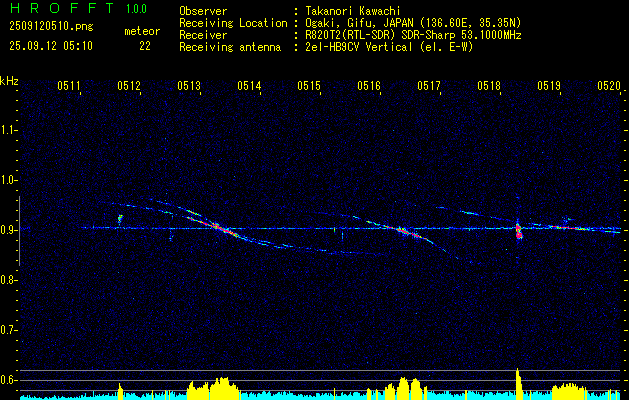The image size is (629, 400).
Task: Click the 2el-HB9CV Vertical antenna text
Action: [x=389, y=47]
